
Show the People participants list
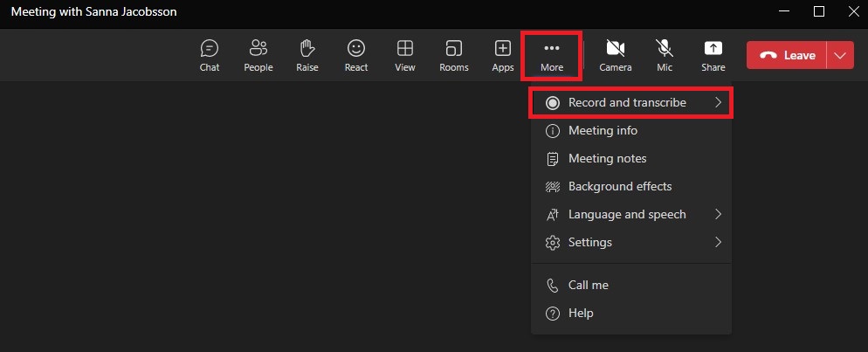258,55
